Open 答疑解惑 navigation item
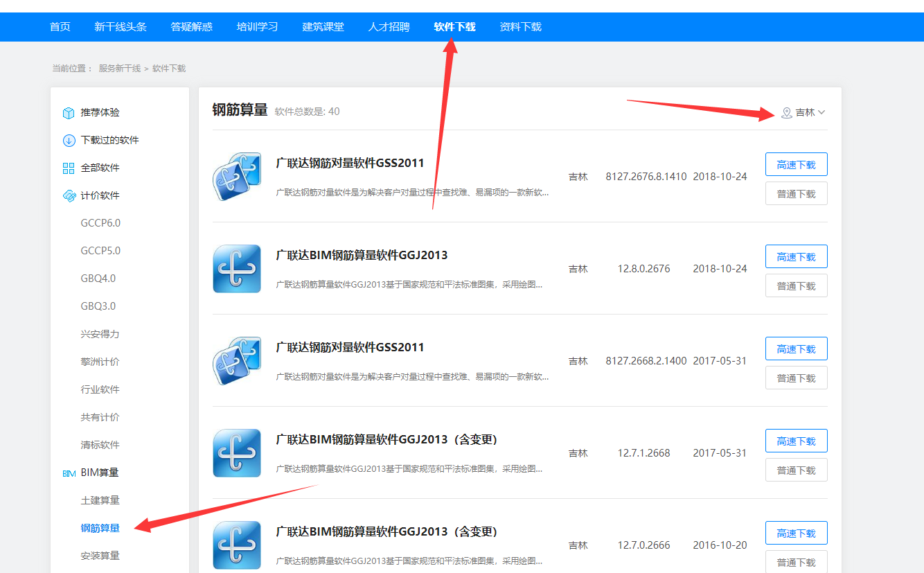This screenshot has height=573, width=924. coord(192,27)
